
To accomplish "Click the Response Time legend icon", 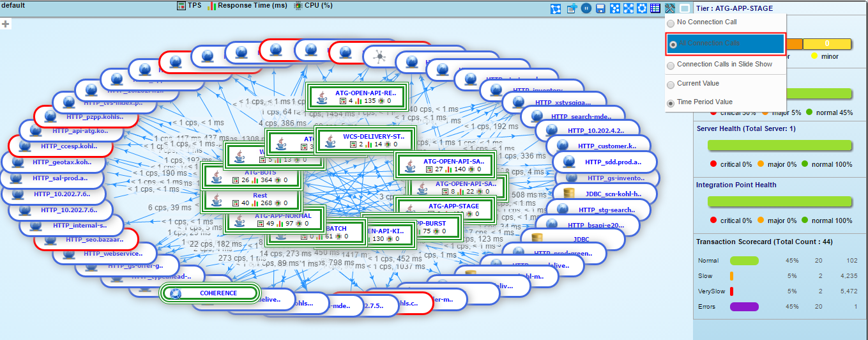I will (x=211, y=5).
